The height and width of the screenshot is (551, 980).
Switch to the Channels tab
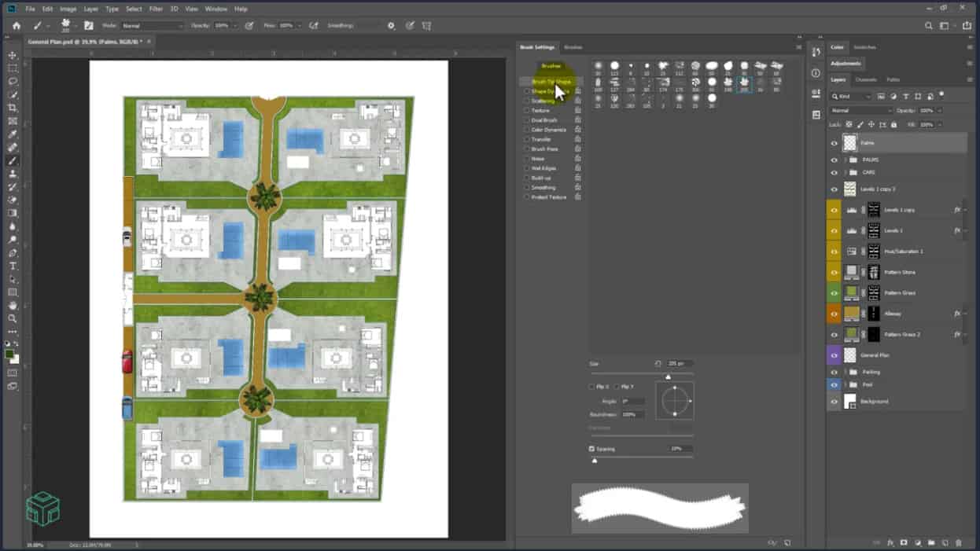(x=866, y=79)
